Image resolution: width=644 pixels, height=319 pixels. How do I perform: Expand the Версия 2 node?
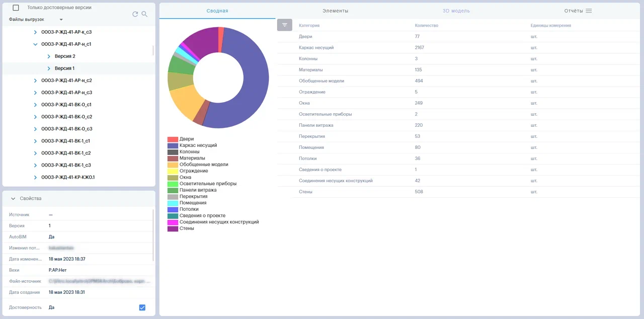click(49, 56)
